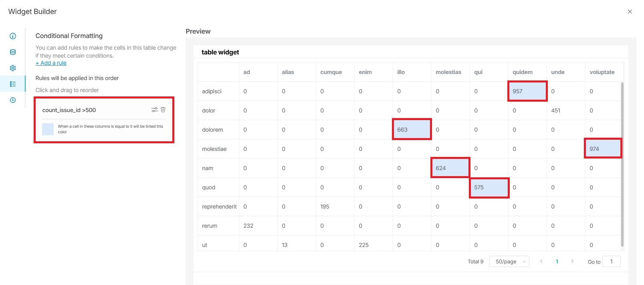Click the 'Go to' page input field

pyautogui.click(x=612, y=261)
